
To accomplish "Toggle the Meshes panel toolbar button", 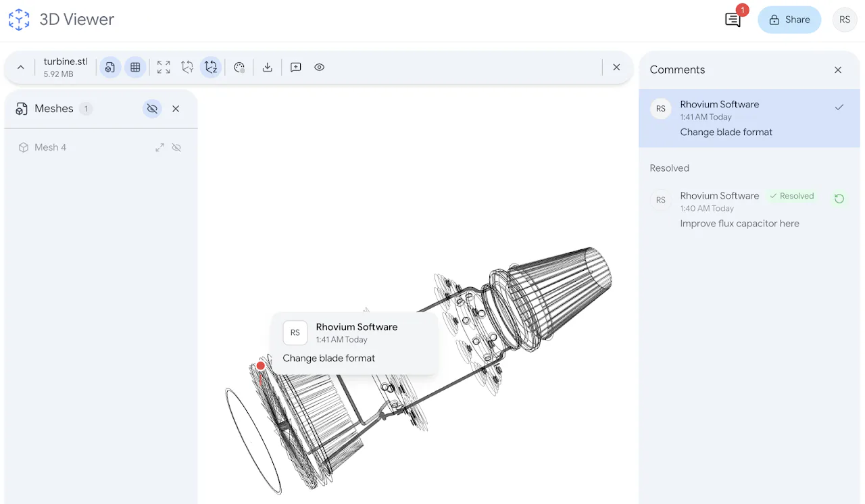I will [x=110, y=68].
